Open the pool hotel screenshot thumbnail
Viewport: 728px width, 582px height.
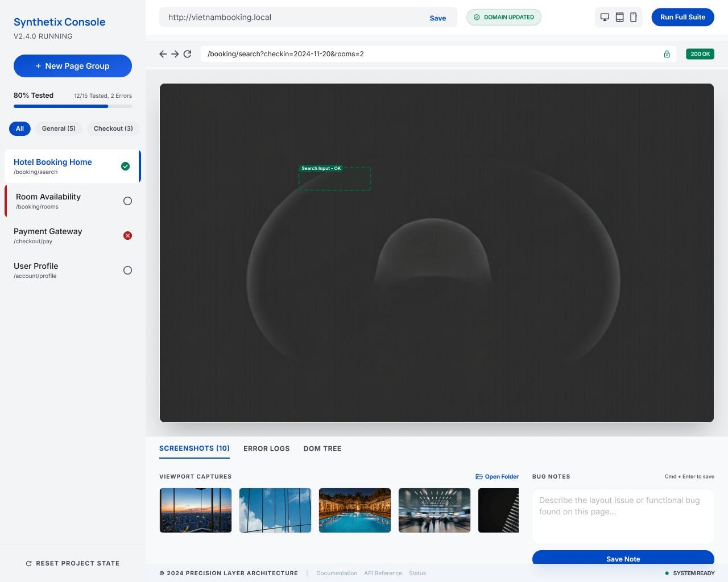click(x=354, y=510)
